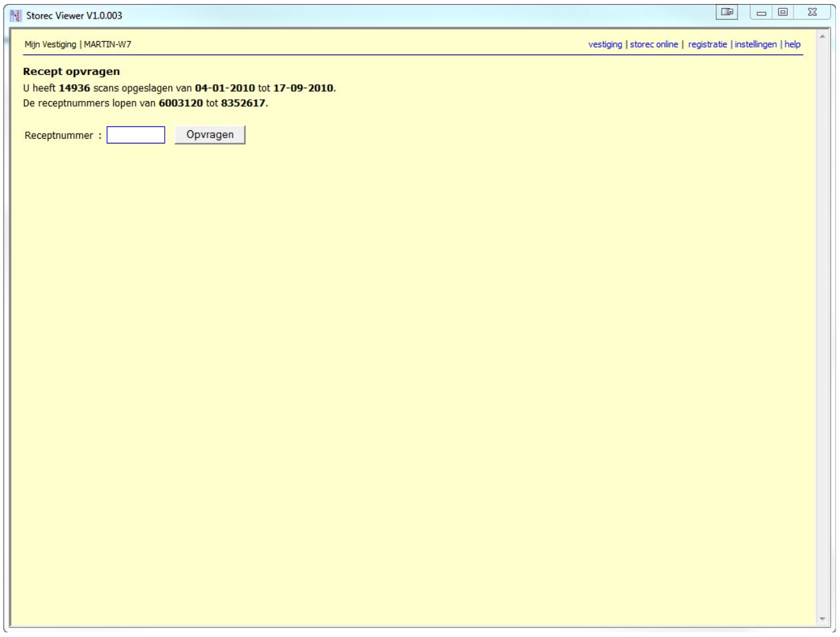The width and height of the screenshot is (840, 637).
Task: Click the last receptnummer 8352617
Action: 243,104
